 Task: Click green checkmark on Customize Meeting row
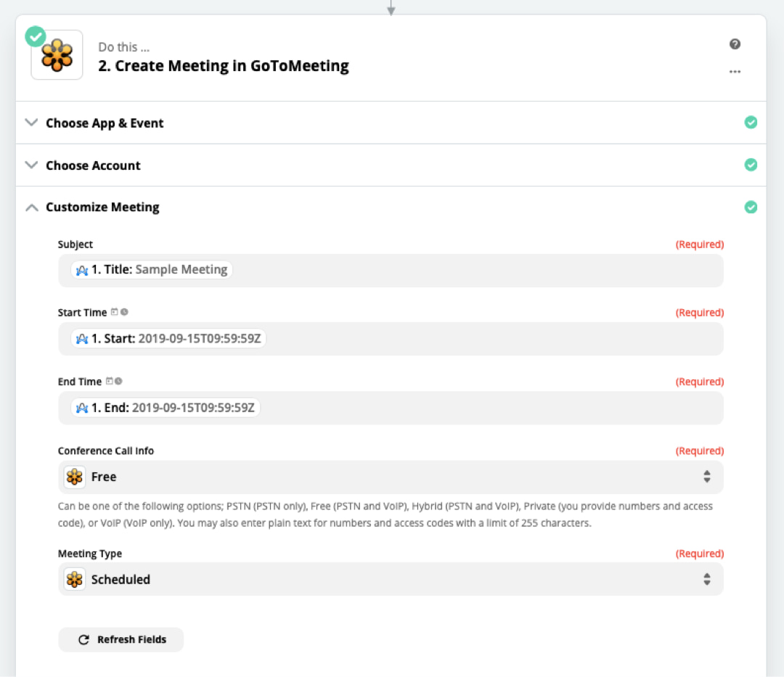click(x=751, y=207)
